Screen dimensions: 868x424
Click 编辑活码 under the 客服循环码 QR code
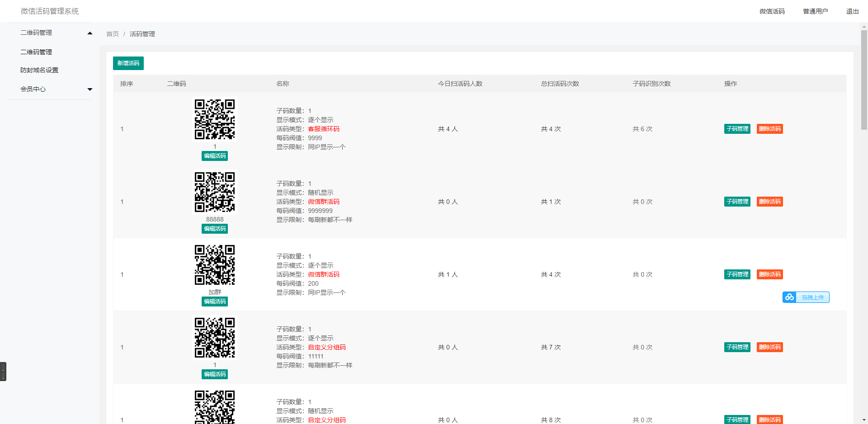click(215, 156)
